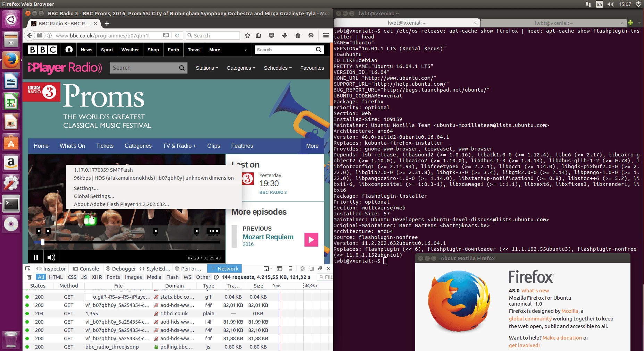The image size is (644, 351).
Task: Filter network requests by Images
Action: (x=133, y=277)
